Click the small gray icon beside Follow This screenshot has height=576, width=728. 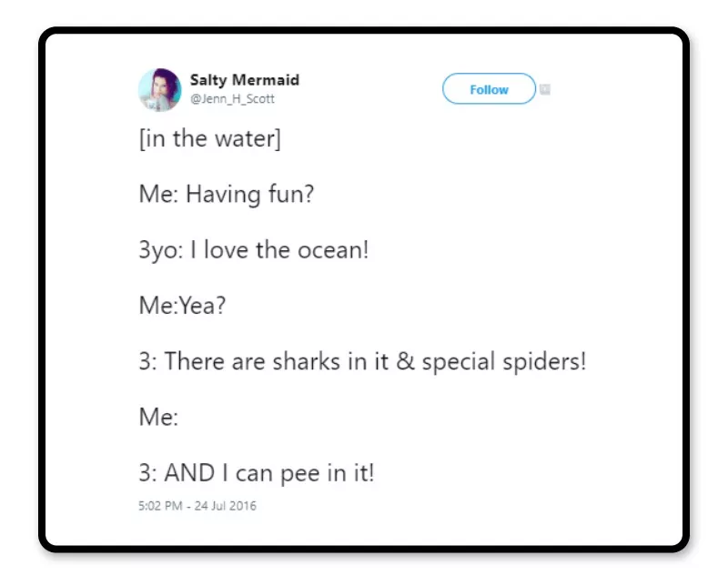coord(545,89)
